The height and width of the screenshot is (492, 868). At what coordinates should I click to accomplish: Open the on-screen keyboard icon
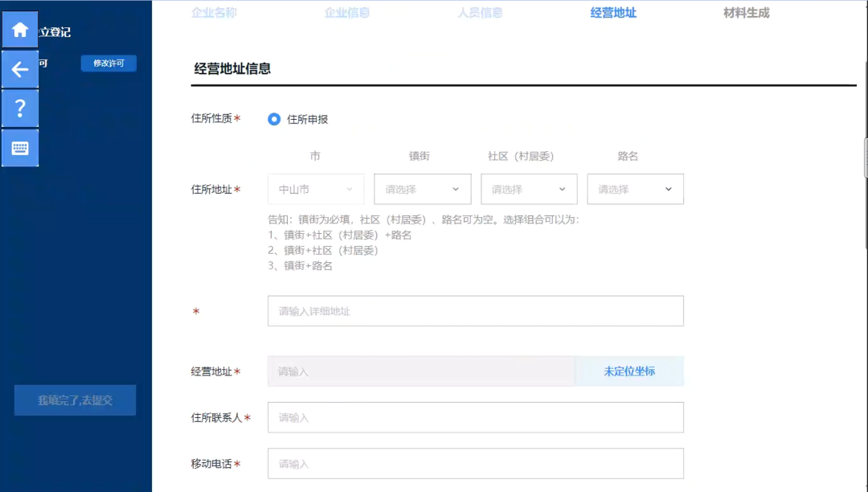[x=20, y=147]
